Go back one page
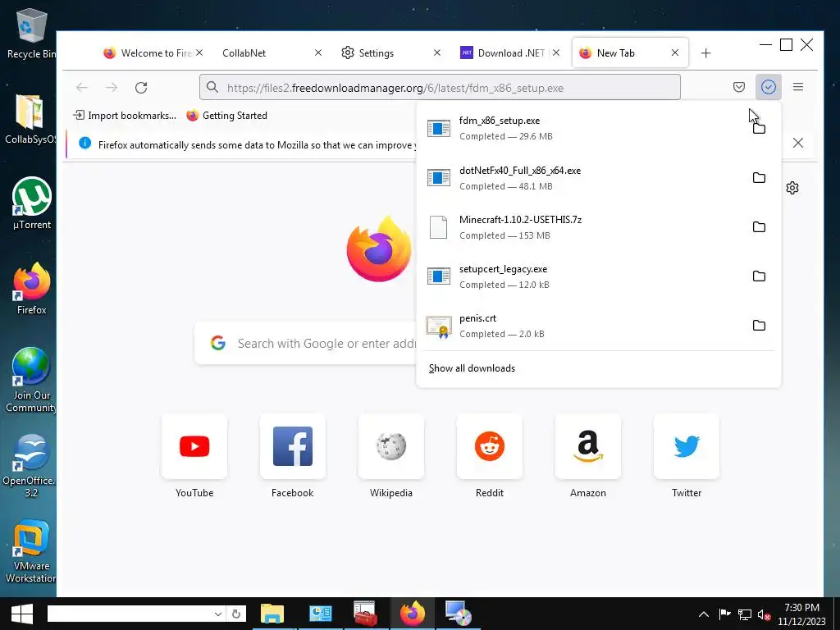The image size is (840, 630). [82, 87]
